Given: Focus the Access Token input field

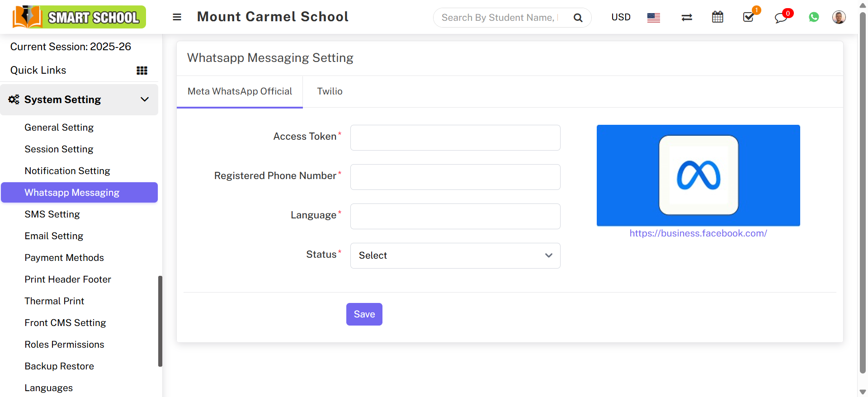Looking at the screenshot, I should click(455, 137).
